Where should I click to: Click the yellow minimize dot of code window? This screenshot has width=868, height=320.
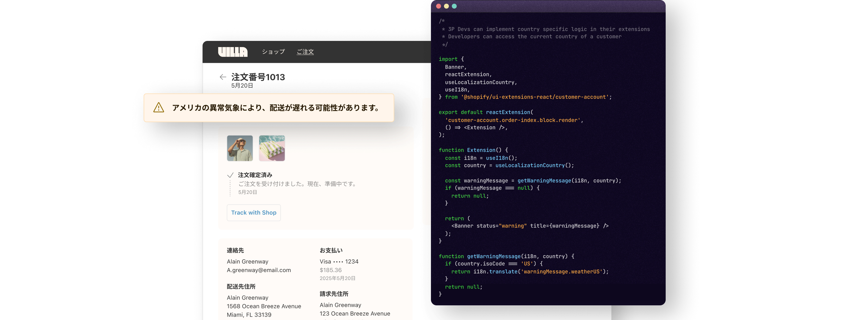pos(446,6)
